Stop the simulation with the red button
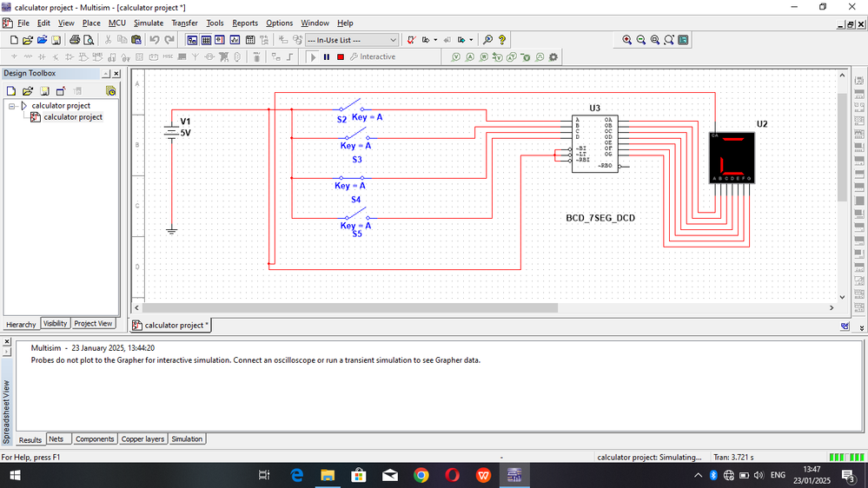Viewport: 868px width, 488px height. tap(341, 57)
